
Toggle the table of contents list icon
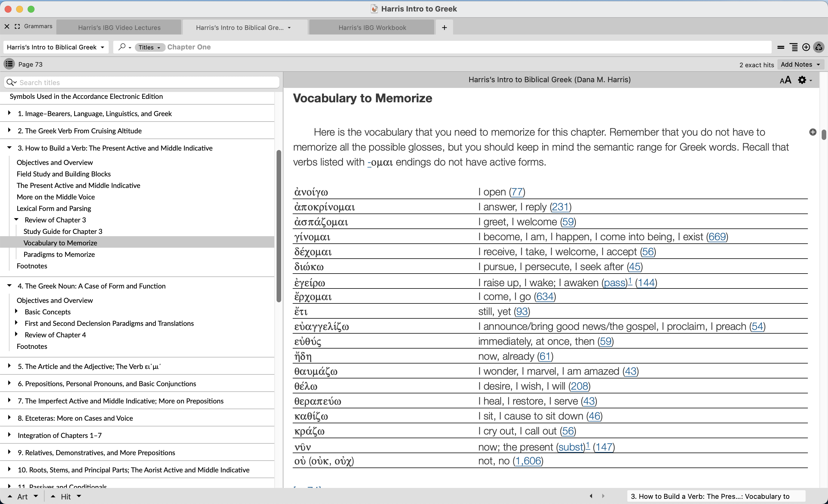point(9,64)
